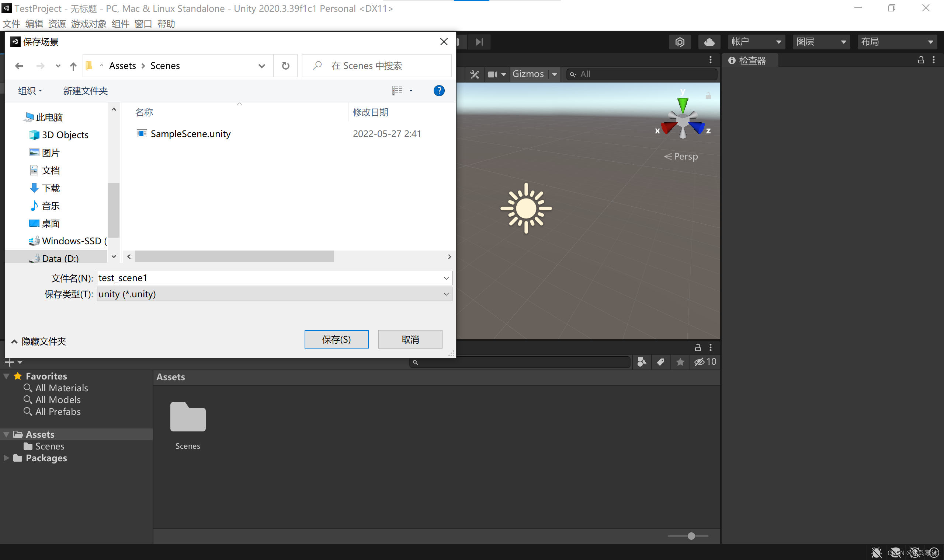Click the scene view tool settings wrench icon
This screenshot has height=560, width=944.
pos(474,74)
